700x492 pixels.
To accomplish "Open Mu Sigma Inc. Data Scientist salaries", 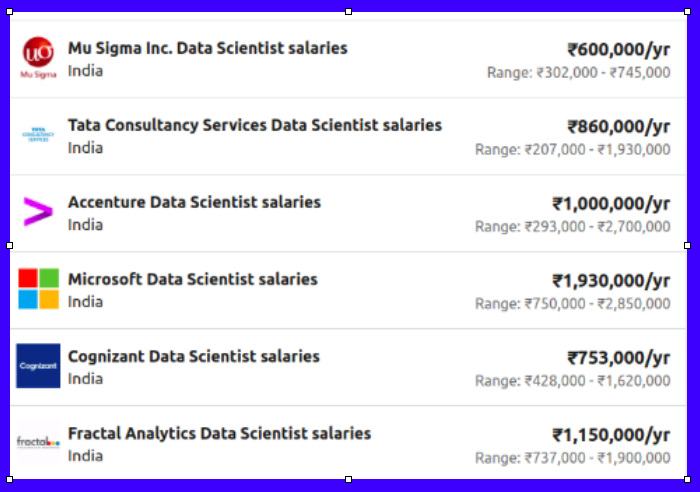I will (x=208, y=48).
